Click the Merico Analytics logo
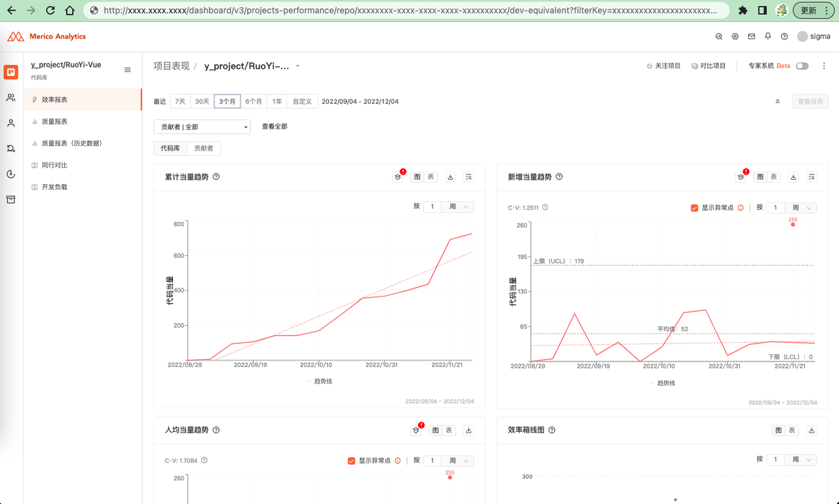 coord(47,37)
